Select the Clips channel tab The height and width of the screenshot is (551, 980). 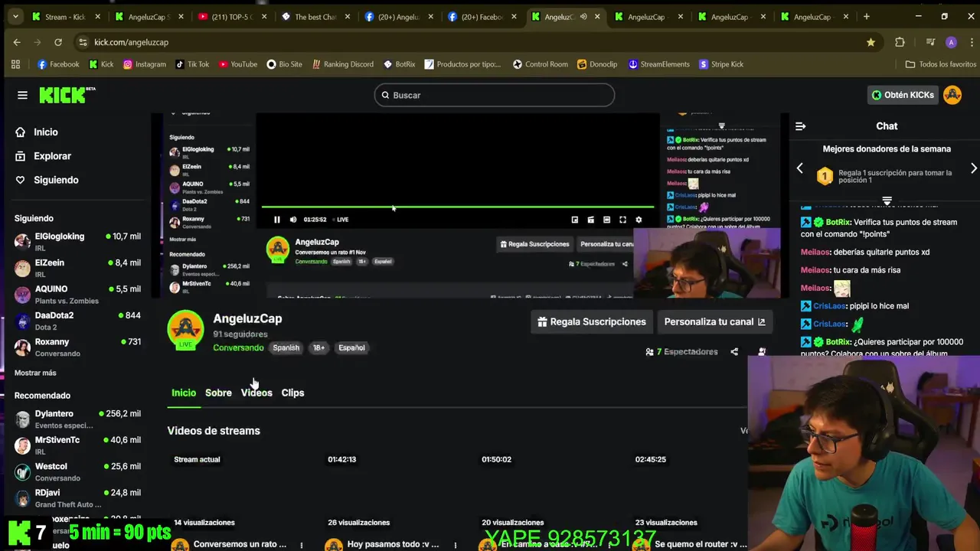tap(292, 393)
